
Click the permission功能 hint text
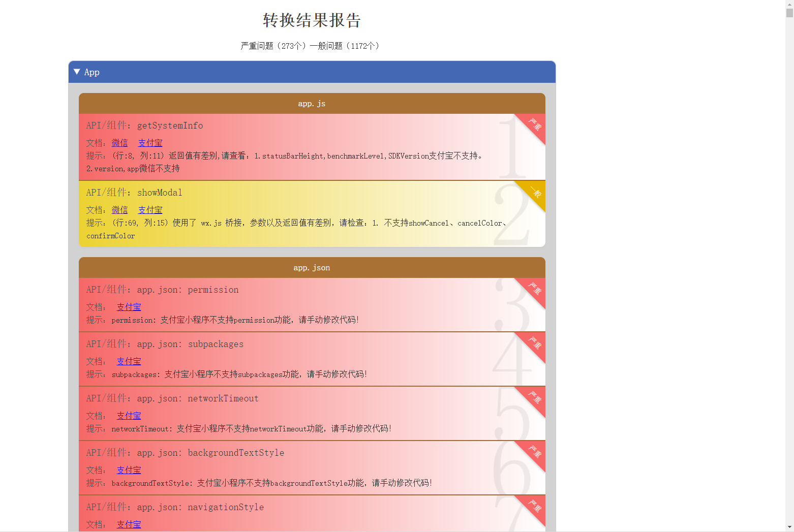[x=235, y=320]
